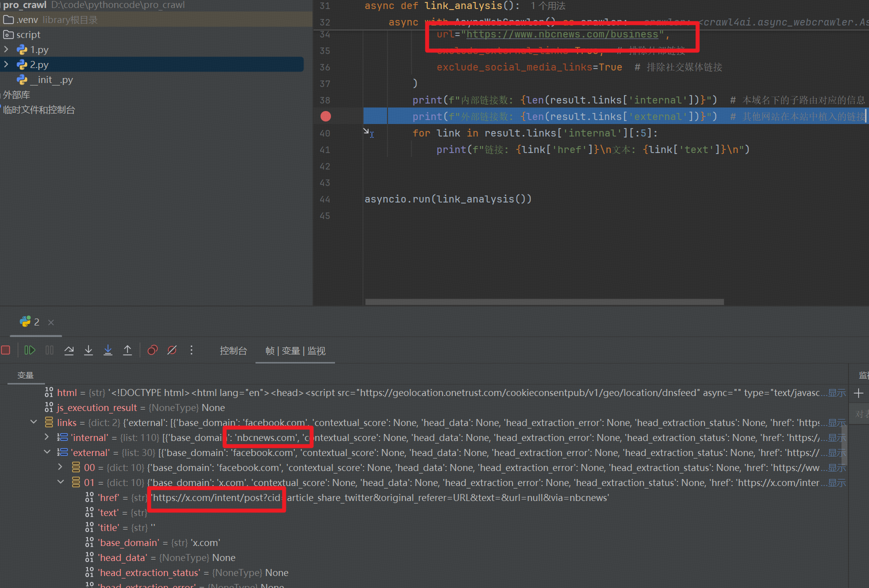Expand the 'internal' list variable
The width and height of the screenshot is (869, 588).
point(46,437)
